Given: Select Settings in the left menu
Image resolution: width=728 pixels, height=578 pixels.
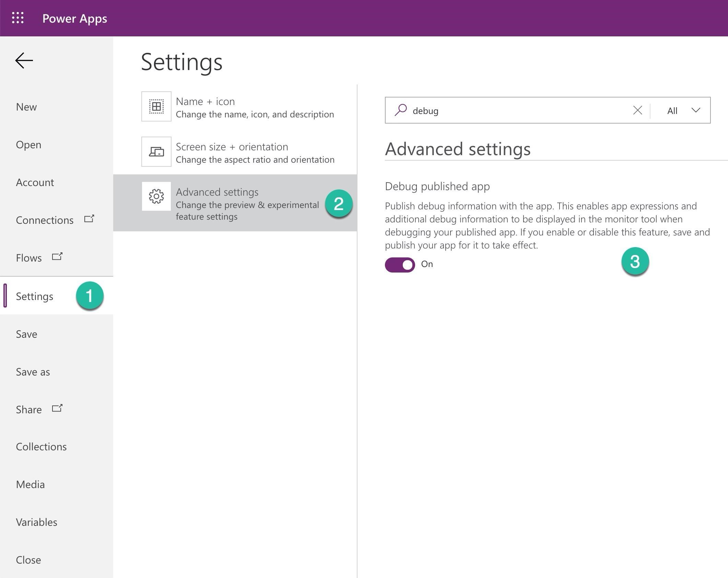Looking at the screenshot, I should (57, 296).
